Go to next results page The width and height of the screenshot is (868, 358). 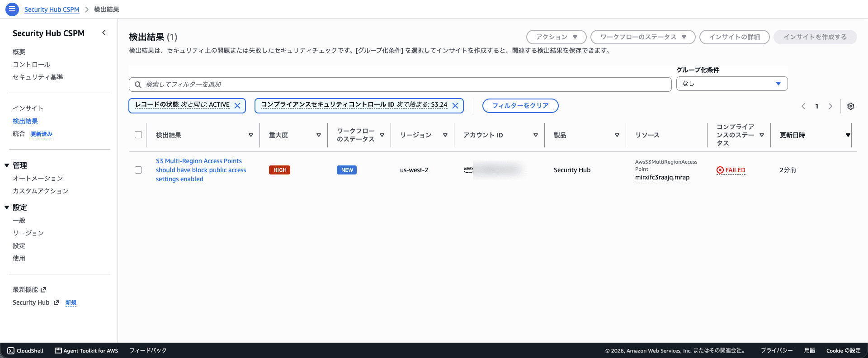coord(830,106)
